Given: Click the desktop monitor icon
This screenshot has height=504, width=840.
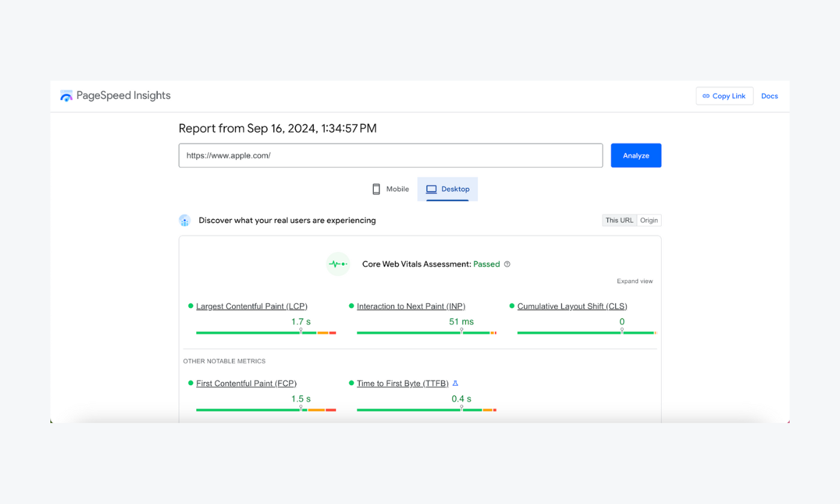Looking at the screenshot, I should tap(430, 188).
